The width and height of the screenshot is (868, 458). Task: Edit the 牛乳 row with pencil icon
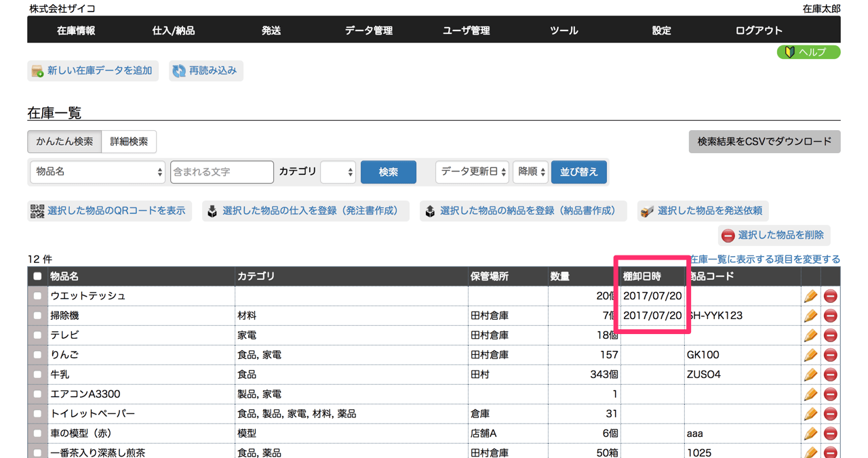coord(810,375)
